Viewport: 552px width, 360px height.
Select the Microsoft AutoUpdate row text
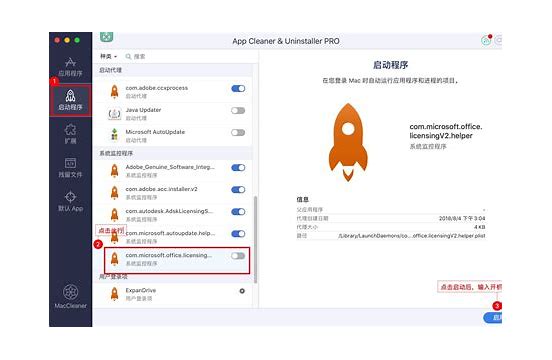[155, 132]
